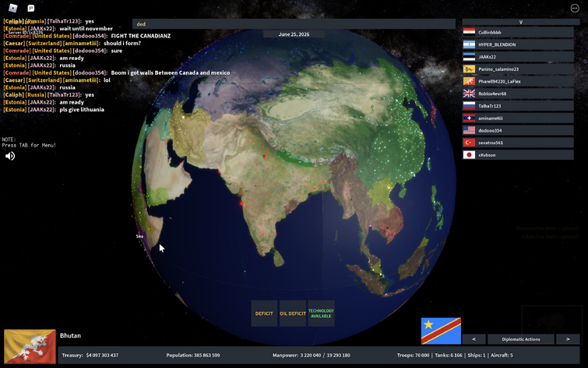Screen dimensions: 588x368
Task: Open the three-dot options menu icon
Action: (x=575, y=8)
